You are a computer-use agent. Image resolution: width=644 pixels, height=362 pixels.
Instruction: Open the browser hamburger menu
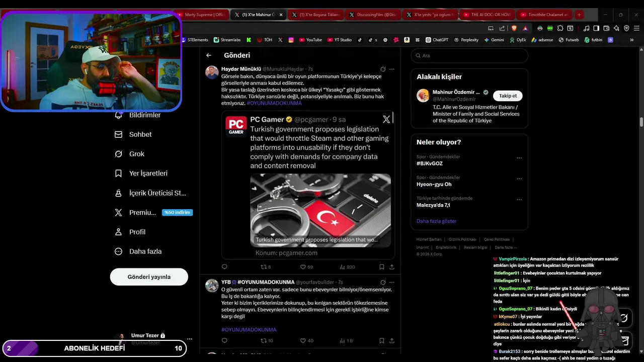636,28
